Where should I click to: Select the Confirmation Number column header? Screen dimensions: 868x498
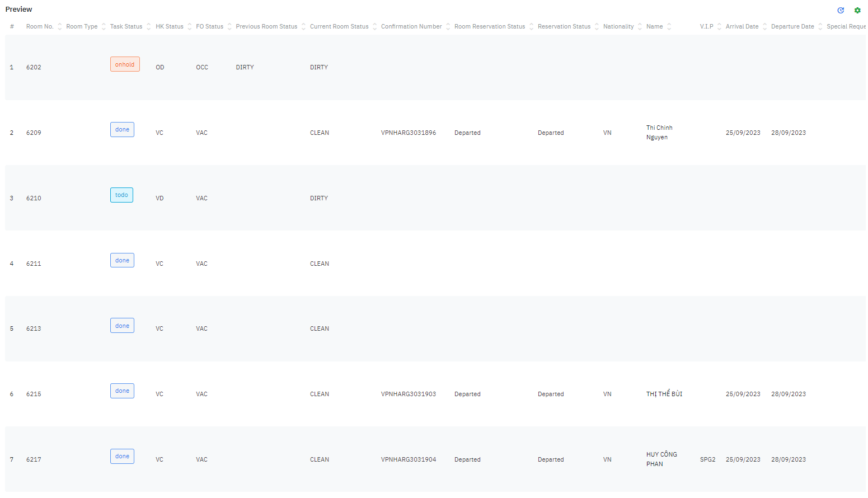tap(411, 27)
